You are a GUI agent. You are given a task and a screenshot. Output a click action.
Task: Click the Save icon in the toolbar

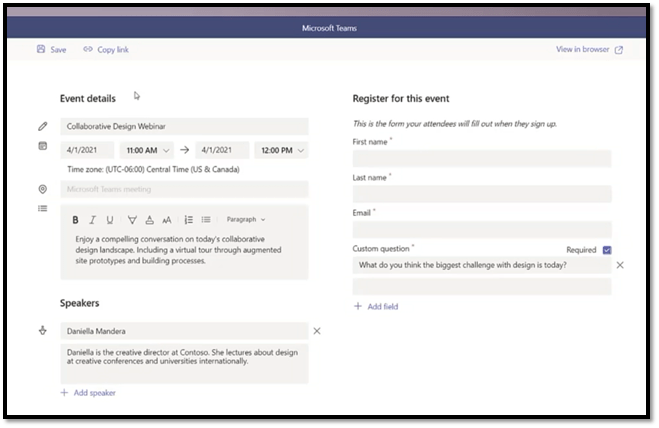(41, 49)
